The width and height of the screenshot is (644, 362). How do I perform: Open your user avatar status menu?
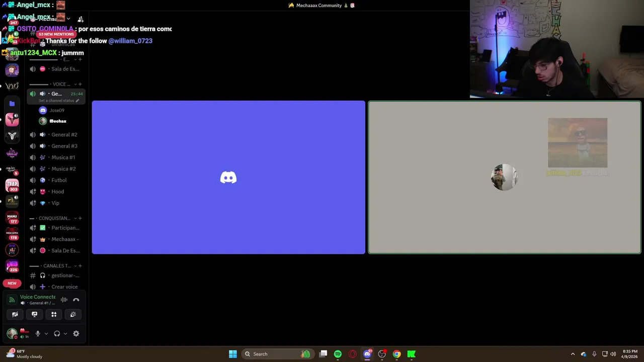click(x=12, y=333)
